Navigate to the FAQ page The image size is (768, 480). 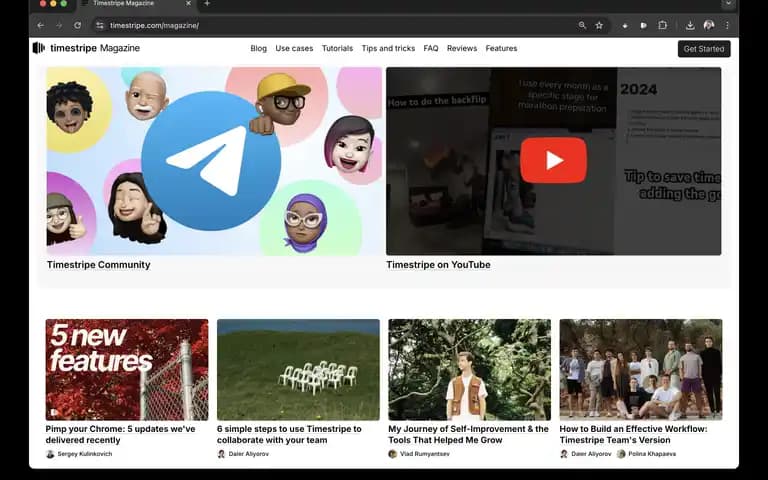[431, 48]
